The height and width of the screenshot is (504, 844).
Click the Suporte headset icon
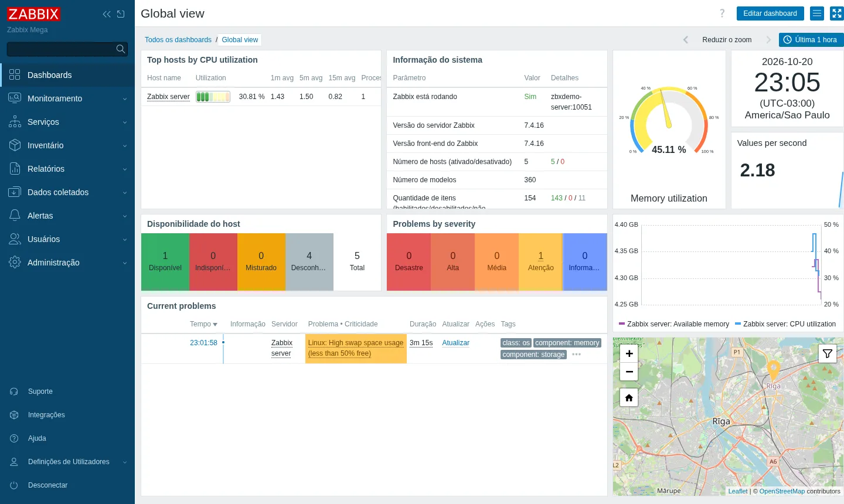(x=14, y=391)
